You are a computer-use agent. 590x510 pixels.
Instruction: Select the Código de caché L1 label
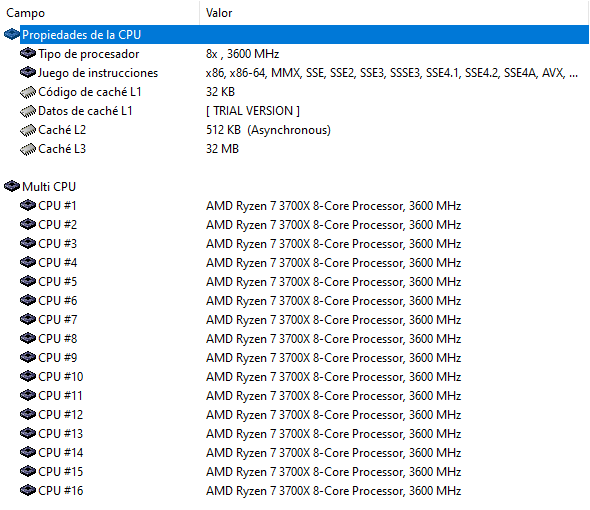[90, 92]
